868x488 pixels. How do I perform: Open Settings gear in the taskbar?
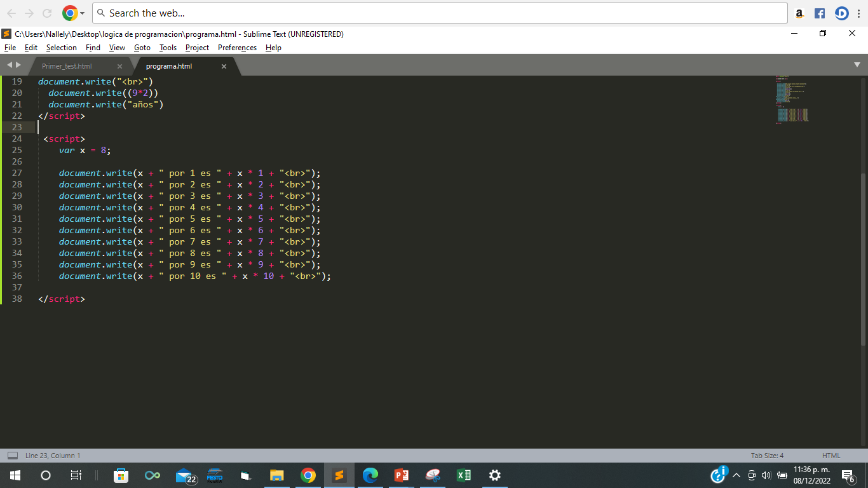point(495,475)
